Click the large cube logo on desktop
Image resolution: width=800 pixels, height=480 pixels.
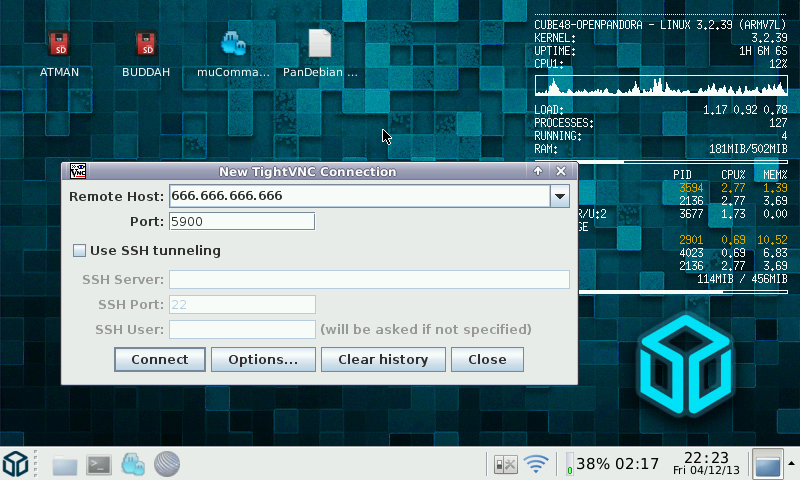click(x=686, y=365)
